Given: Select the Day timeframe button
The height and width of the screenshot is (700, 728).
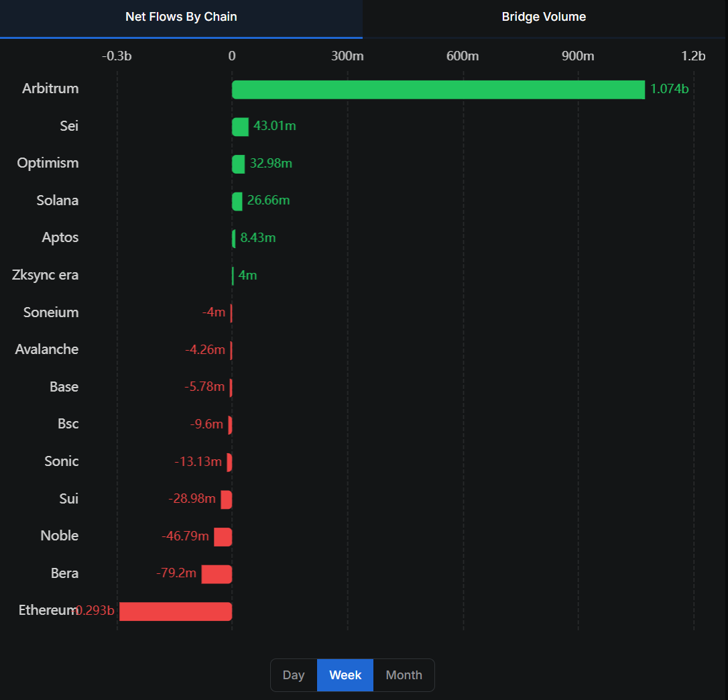Looking at the screenshot, I should tap(294, 675).
